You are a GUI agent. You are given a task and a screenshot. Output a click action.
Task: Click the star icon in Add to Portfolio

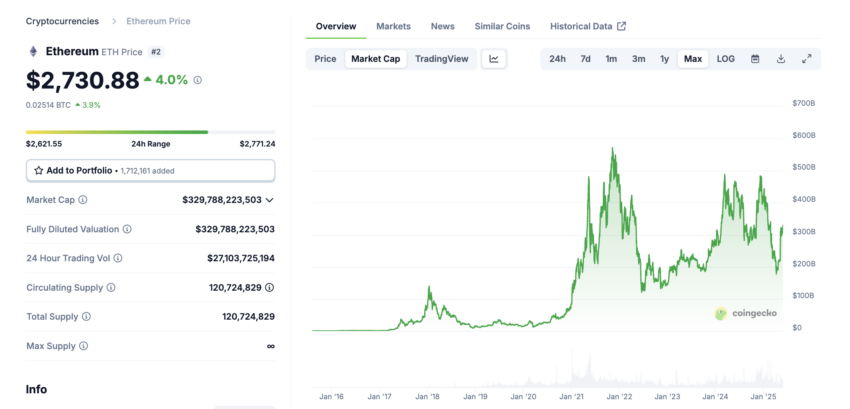(x=38, y=170)
